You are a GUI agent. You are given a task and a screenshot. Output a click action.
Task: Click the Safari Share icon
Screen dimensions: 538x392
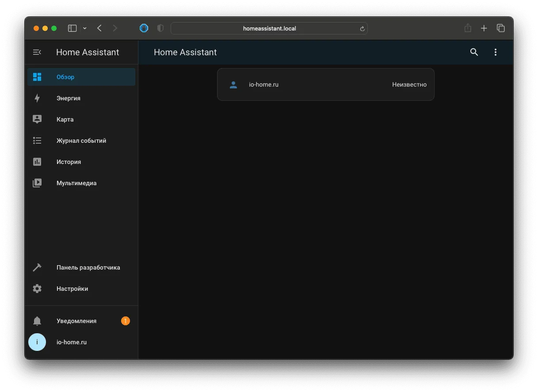pyautogui.click(x=468, y=28)
